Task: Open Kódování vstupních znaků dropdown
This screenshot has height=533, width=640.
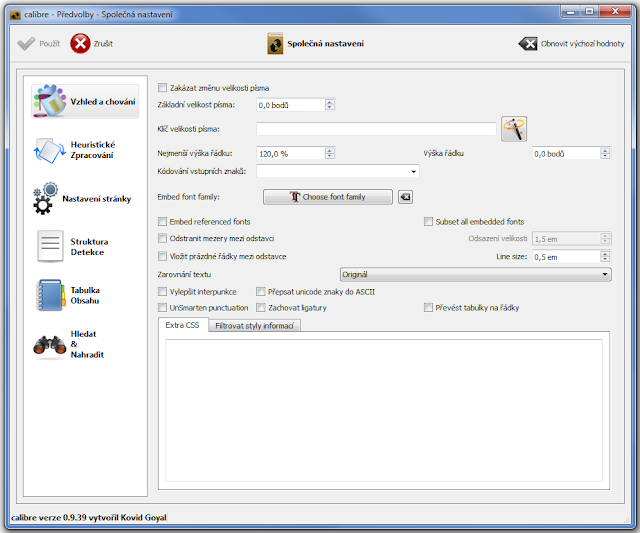Action: click(338, 171)
